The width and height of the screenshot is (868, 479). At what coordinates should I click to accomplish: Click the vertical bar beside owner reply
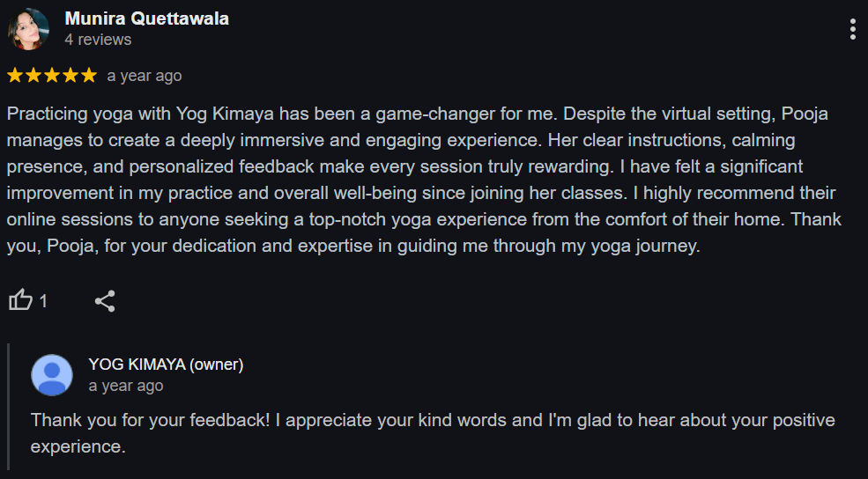point(9,405)
